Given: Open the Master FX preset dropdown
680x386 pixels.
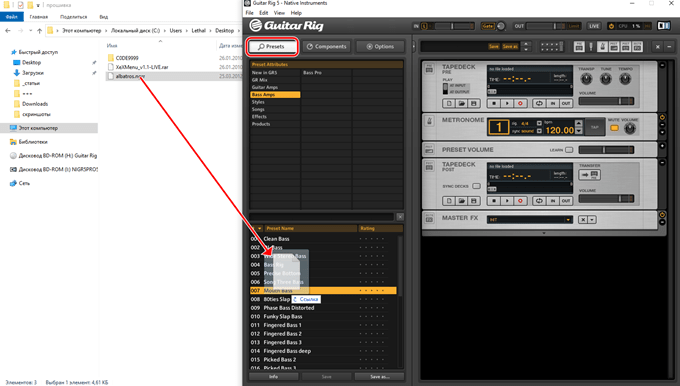Looking at the screenshot, I should tap(568, 220).
